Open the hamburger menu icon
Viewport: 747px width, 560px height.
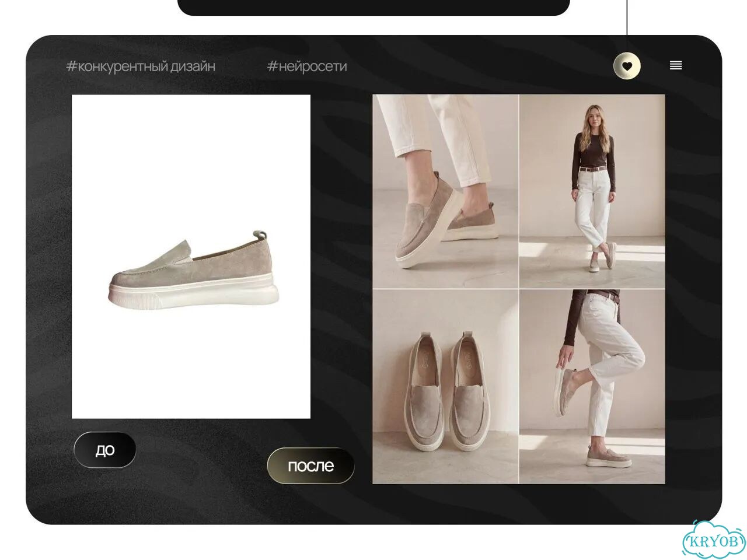pos(676,65)
